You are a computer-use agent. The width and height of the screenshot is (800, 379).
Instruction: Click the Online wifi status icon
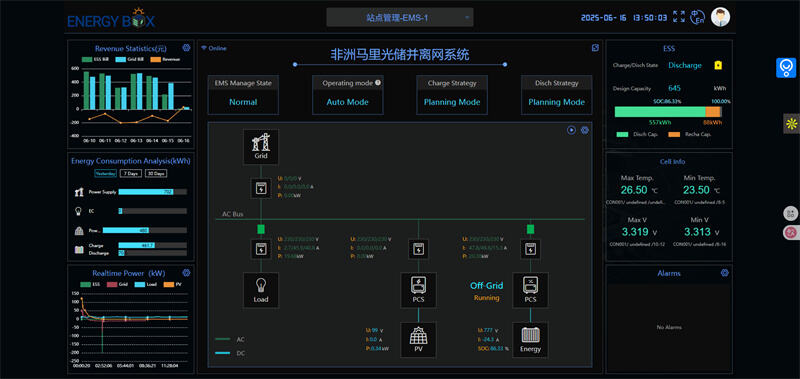(204, 48)
